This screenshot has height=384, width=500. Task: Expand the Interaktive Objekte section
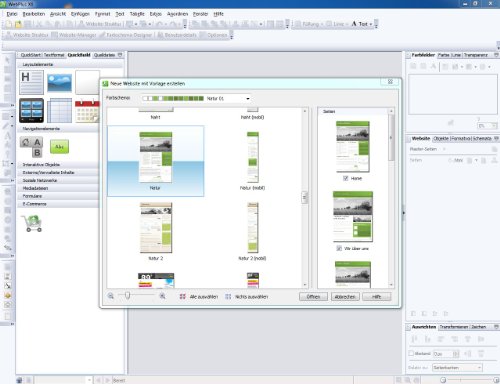[x=58, y=165]
